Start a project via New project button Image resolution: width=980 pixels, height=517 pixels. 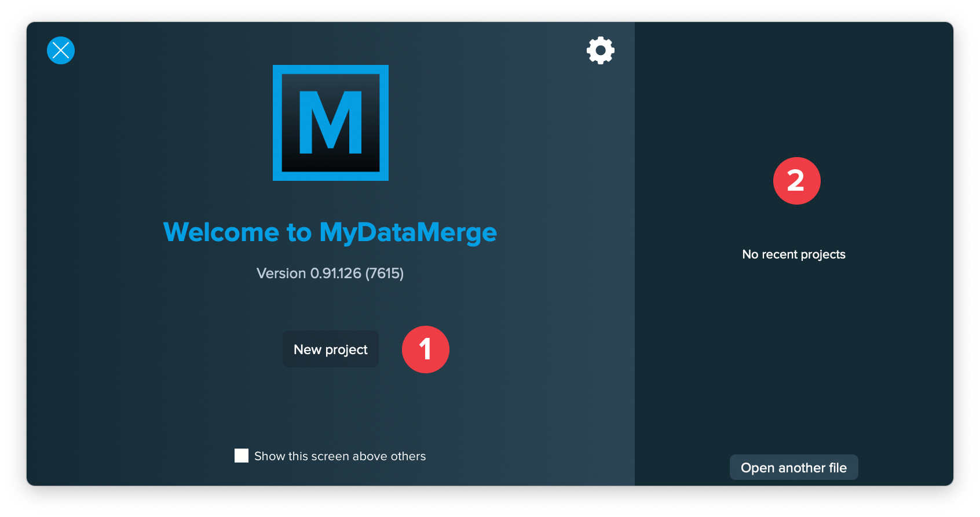click(x=330, y=349)
